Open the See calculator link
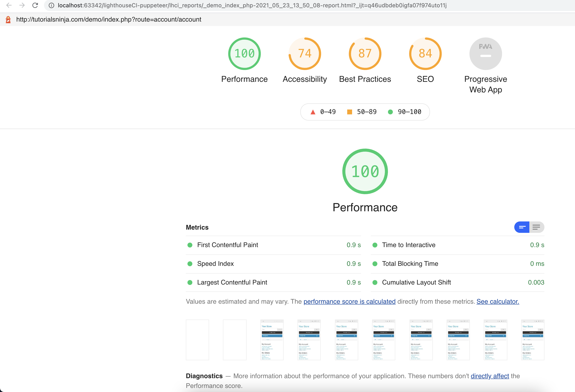 pyautogui.click(x=498, y=301)
